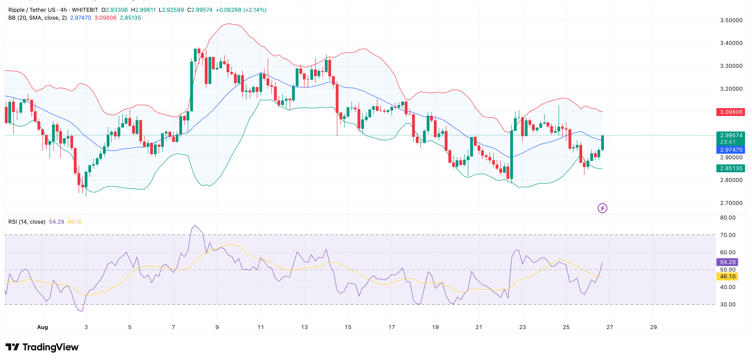Click the 11 date label on time axis
The height and width of the screenshot is (361, 752).
[x=260, y=327]
